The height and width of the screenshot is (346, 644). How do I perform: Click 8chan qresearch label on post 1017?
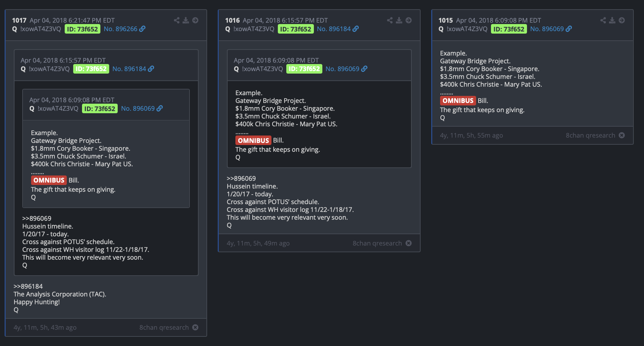(x=164, y=327)
